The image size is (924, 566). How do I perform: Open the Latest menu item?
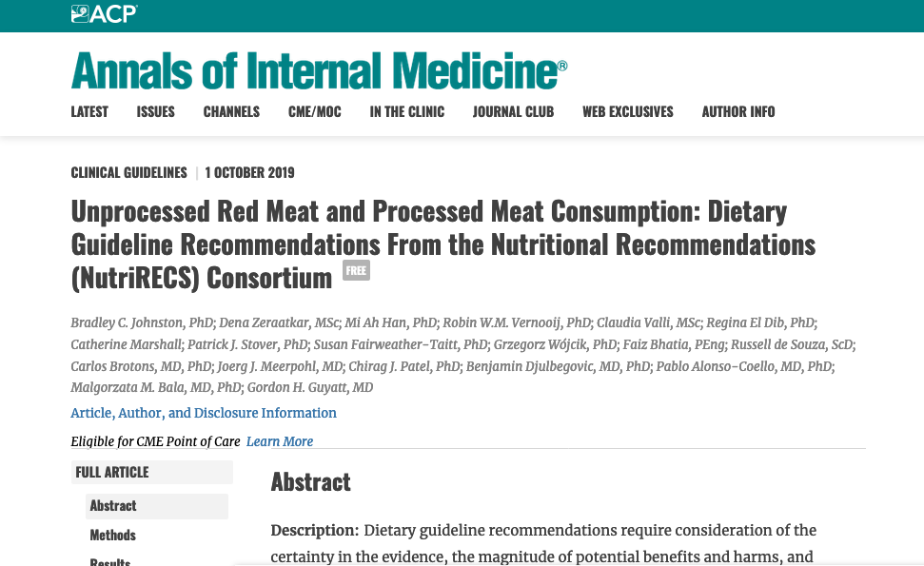coord(89,111)
